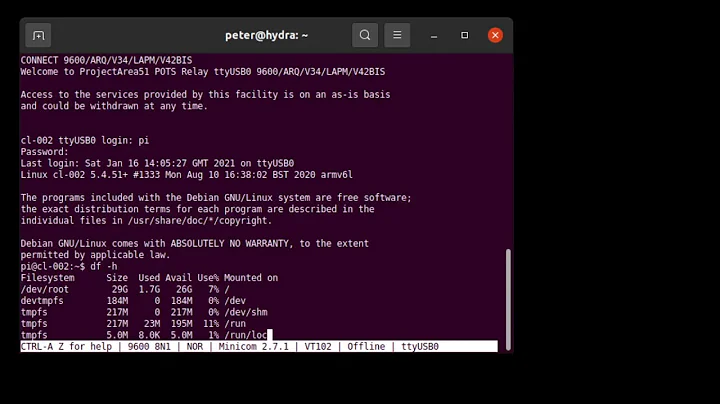Click the Password: prompt line
The height and width of the screenshot is (404, 720).
coord(44,152)
